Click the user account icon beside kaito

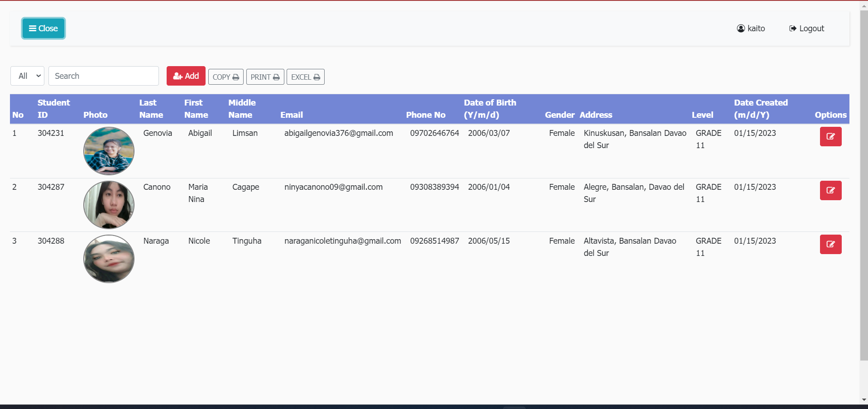pos(740,28)
